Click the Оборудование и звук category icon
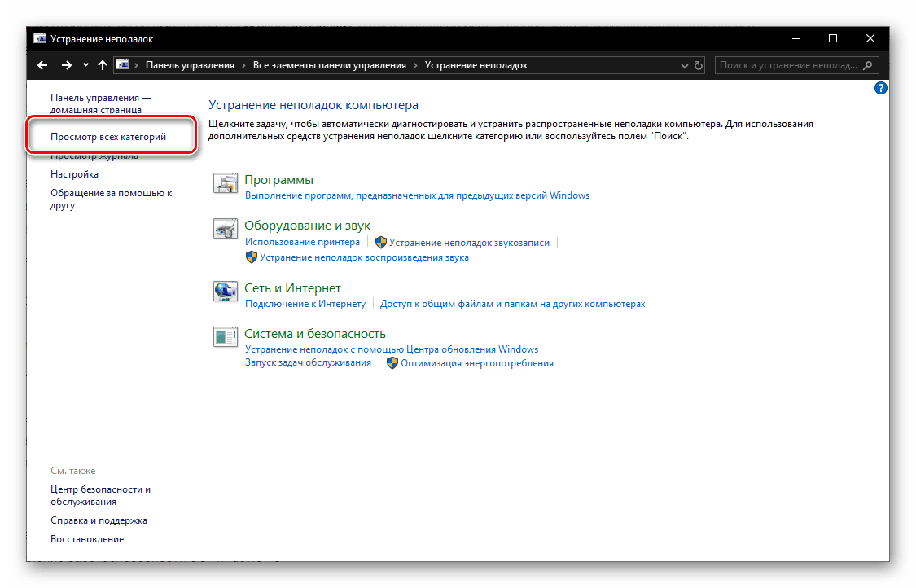This screenshot has width=916, height=588. pos(225,229)
